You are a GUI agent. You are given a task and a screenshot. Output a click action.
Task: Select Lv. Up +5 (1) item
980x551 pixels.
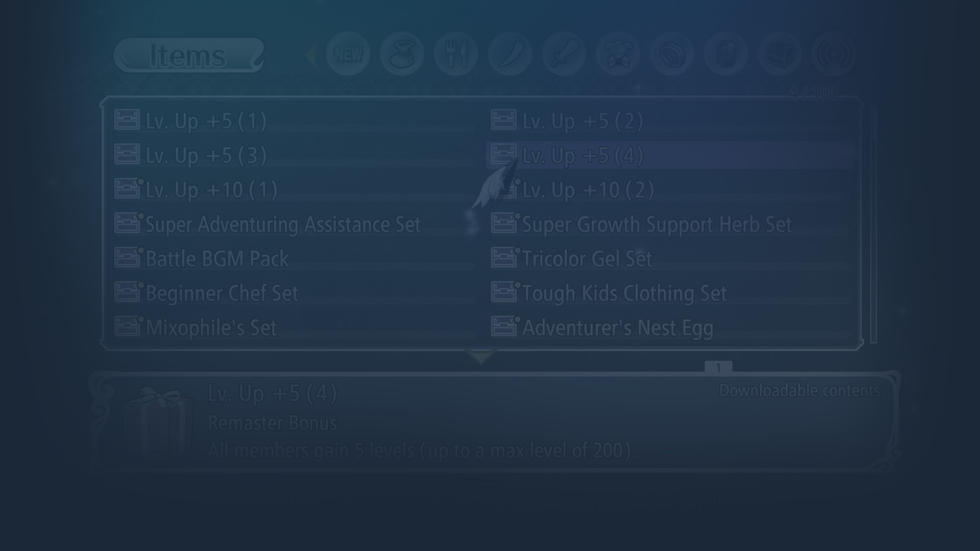(x=293, y=121)
